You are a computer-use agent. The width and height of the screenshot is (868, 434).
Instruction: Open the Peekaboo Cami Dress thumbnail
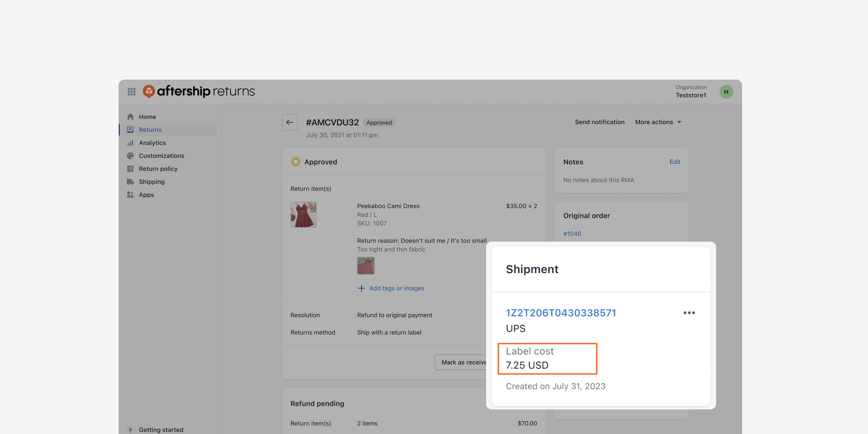click(x=303, y=214)
